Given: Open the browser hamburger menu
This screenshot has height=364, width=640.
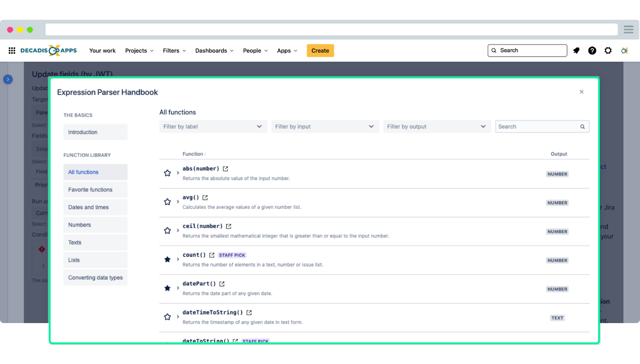Looking at the screenshot, I should (x=628, y=29).
